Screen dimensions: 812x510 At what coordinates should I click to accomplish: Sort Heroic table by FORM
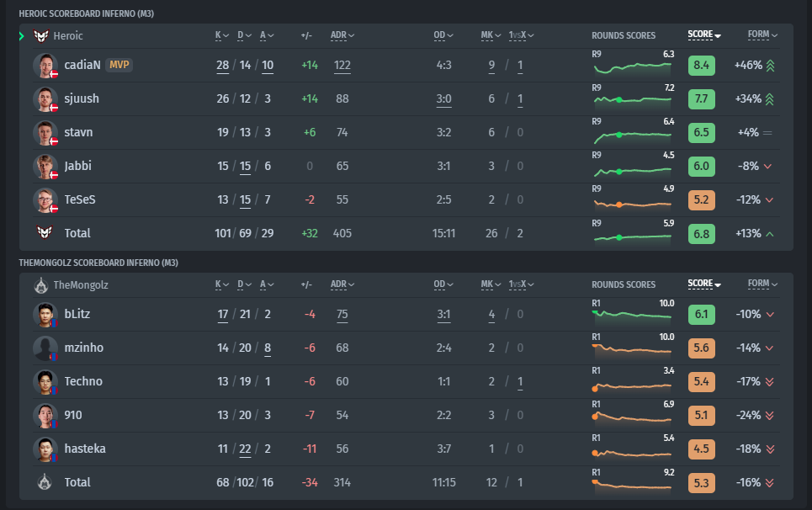(762, 35)
